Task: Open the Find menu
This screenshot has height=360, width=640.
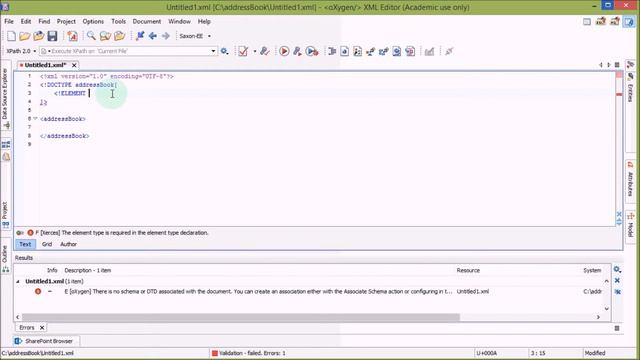Action: click(x=44, y=21)
